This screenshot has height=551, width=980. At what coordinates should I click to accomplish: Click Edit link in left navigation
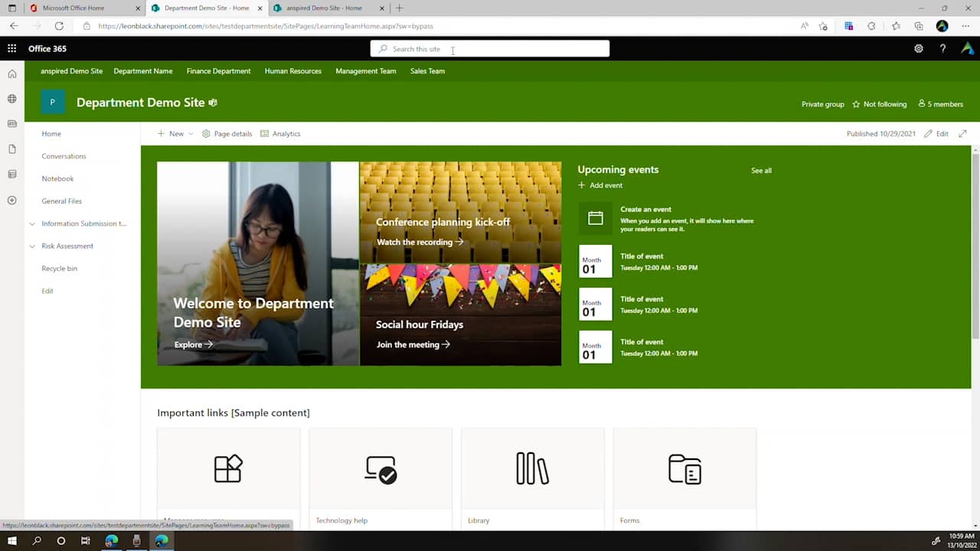pos(47,291)
